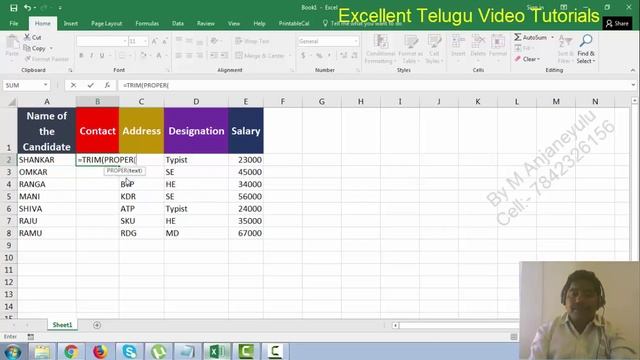
Task: Select the Select All corner triangle
Action: tap(12, 102)
